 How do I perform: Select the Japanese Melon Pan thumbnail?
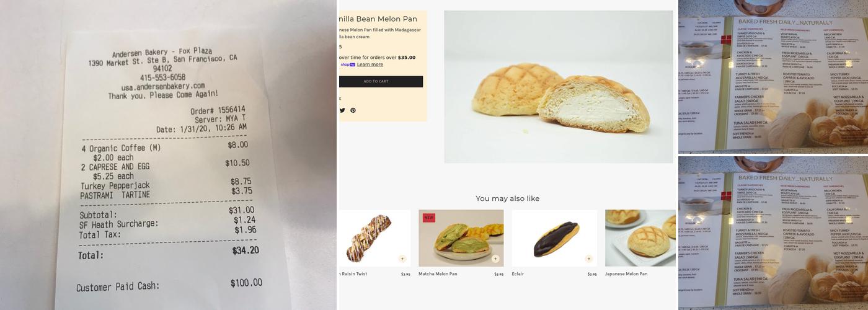(x=640, y=237)
